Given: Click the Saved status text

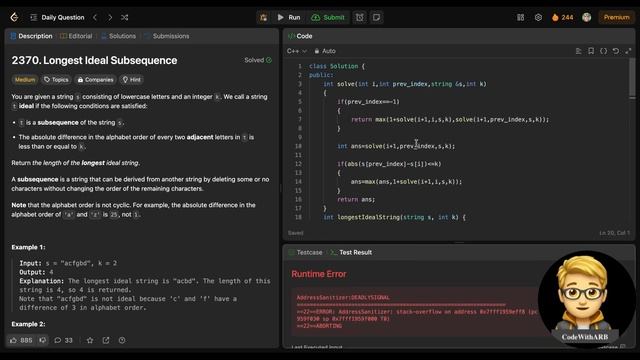Looking at the screenshot, I should [296, 233].
